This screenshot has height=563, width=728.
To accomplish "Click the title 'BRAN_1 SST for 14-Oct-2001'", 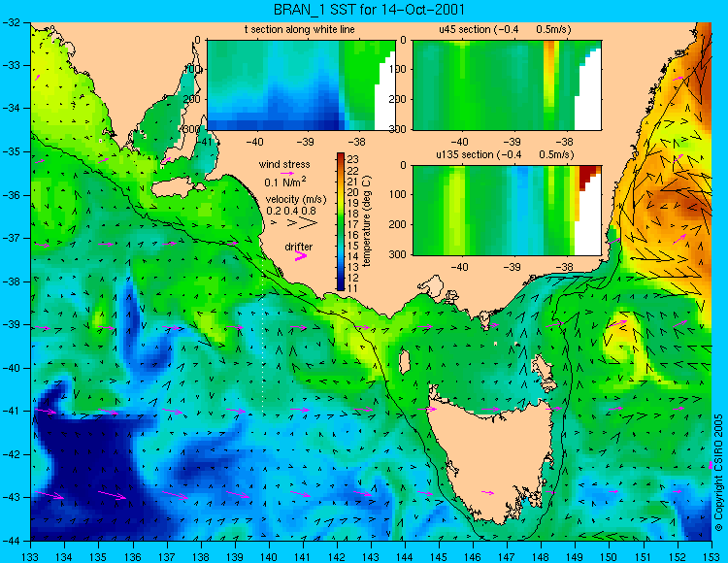I will point(369,10).
